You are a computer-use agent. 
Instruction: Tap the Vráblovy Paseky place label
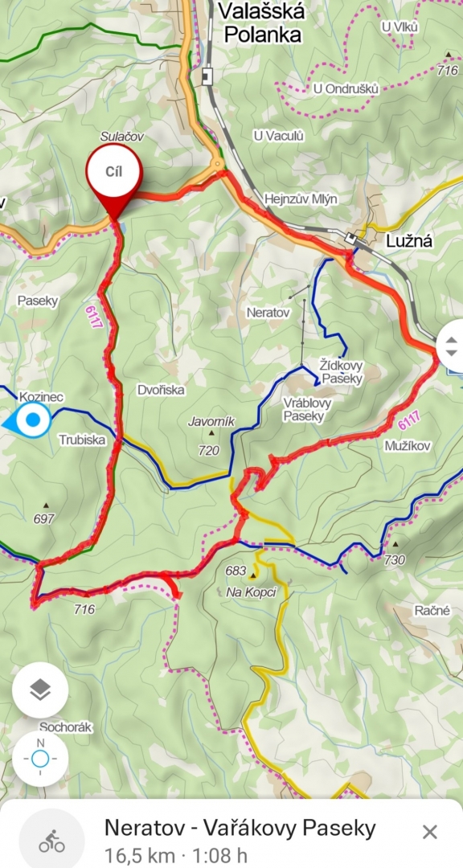point(306,410)
